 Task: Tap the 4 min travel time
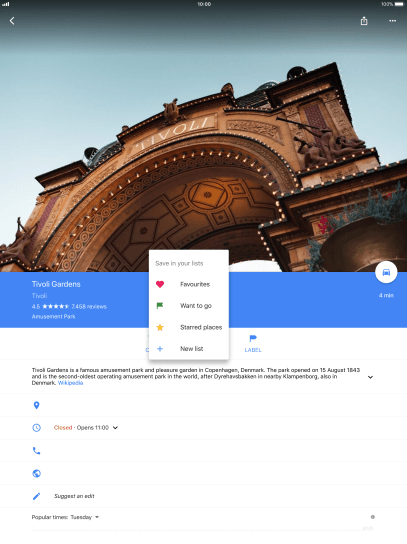(x=386, y=296)
